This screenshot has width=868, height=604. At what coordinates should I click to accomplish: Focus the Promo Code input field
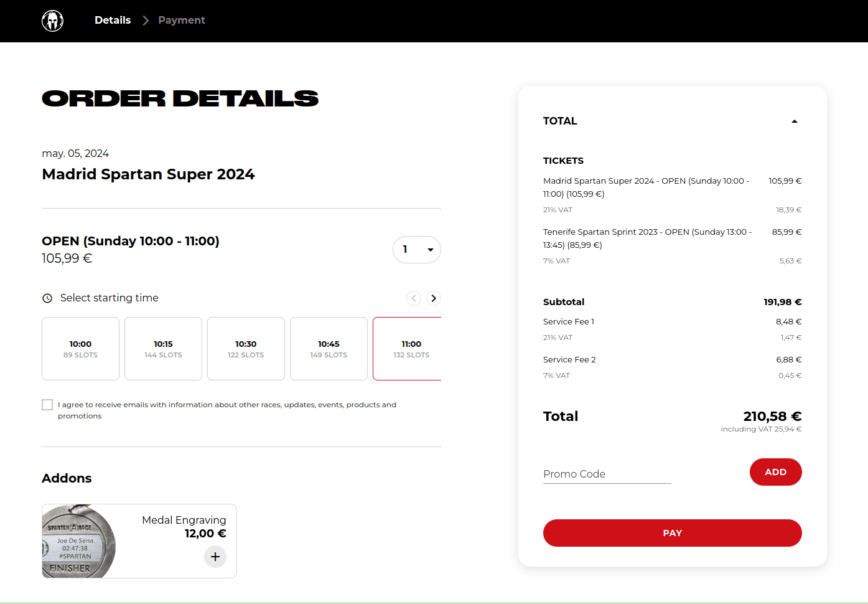(x=607, y=474)
